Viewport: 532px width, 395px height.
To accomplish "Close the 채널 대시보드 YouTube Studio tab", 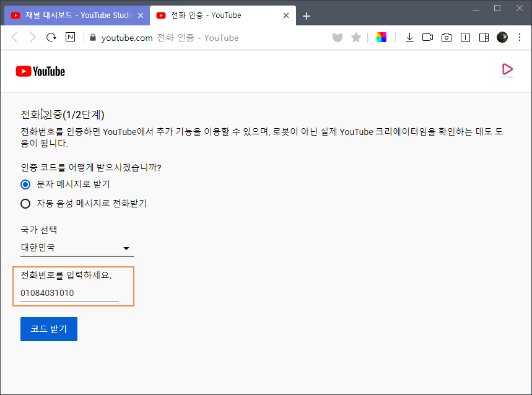I will click(141, 15).
